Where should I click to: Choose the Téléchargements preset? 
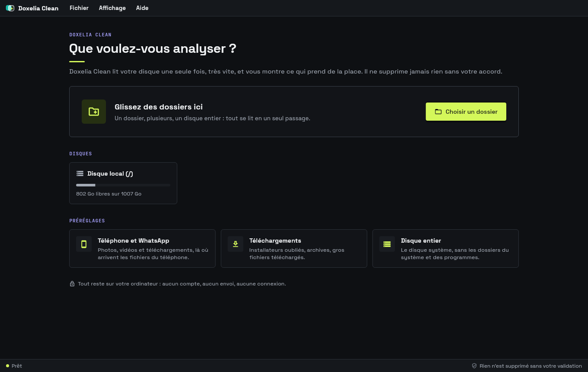294,249
